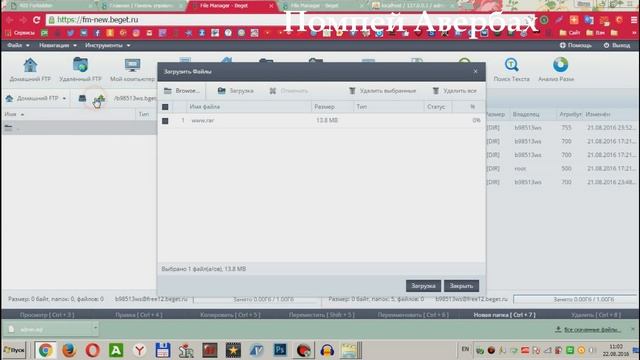640x360 pixels.
Task: Click Переименовать [Ctrl+6] in bottom bar
Action: (x=413, y=315)
